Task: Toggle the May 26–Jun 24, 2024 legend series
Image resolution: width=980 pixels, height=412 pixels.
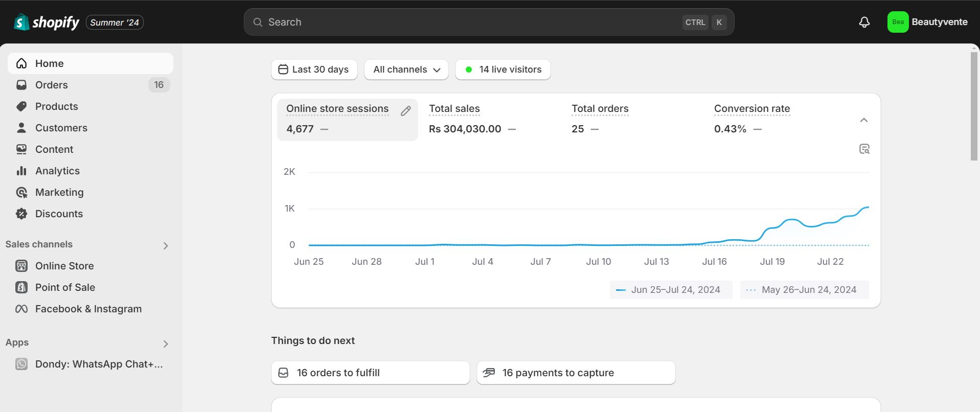Action: (805, 290)
